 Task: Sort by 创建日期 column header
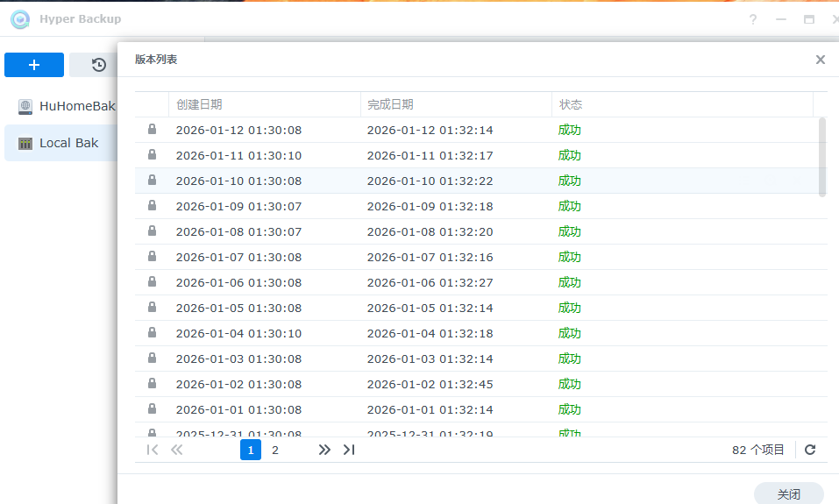coord(265,104)
